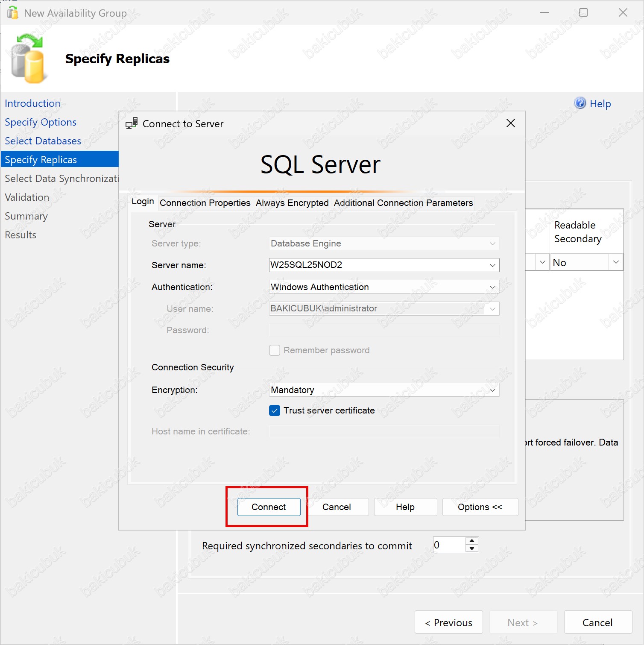Close the Connect to Server dialog
This screenshot has width=644, height=645.
coord(510,123)
